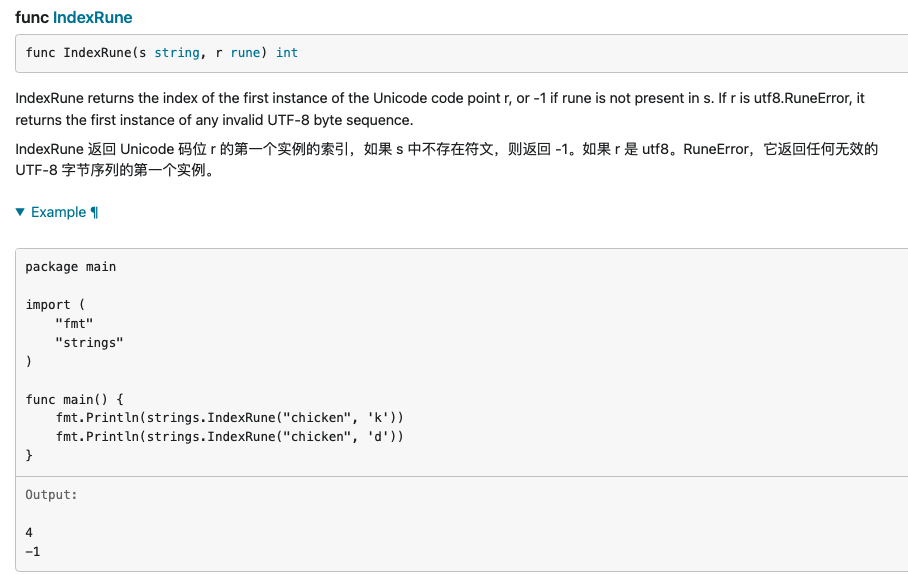
Task: Click the Println line searching for 'k'
Action: 230,417
